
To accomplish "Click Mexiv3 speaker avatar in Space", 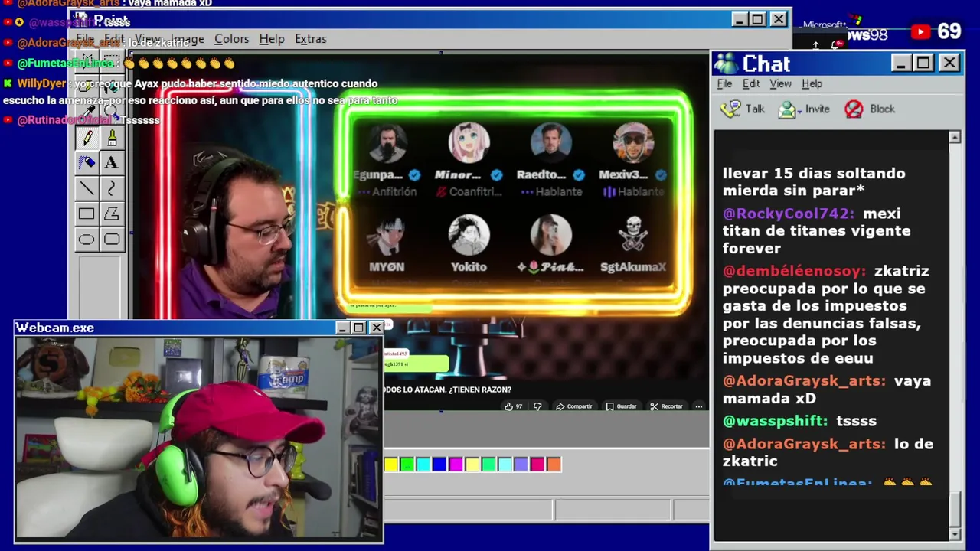I will 632,143.
